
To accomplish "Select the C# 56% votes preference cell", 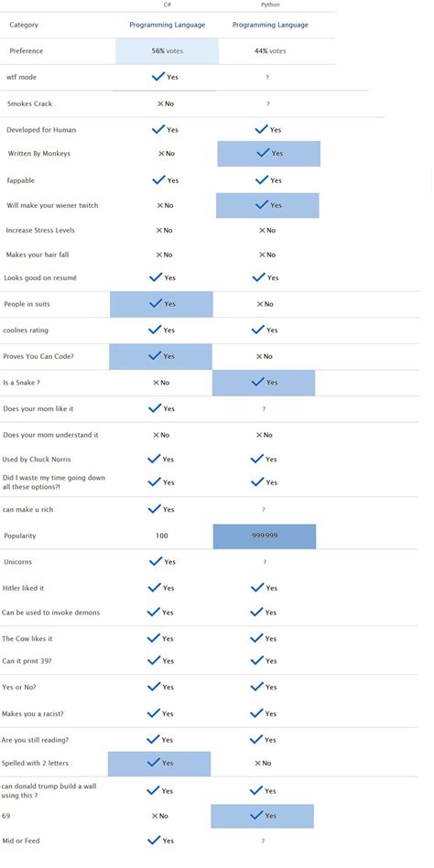I will coord(168,51).
